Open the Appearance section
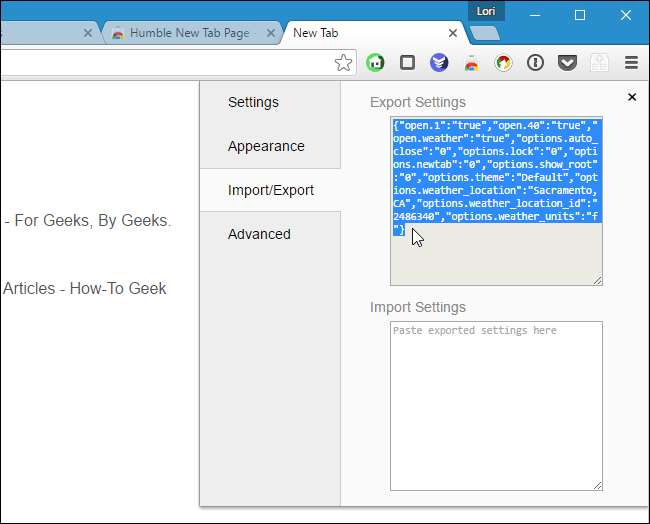The height and width of the screenshot is (524, 650). click(266, 146)
